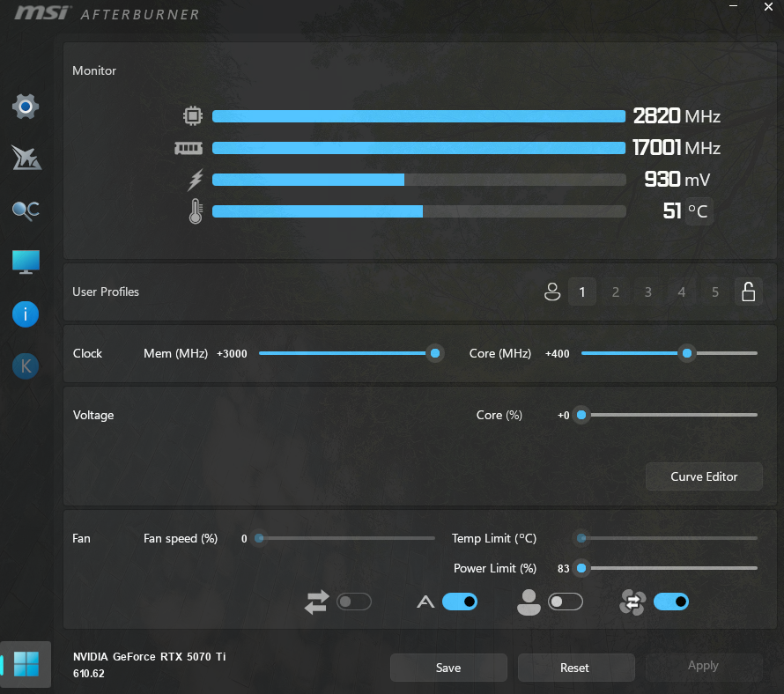784x694 pixels.
Task: Click the +0 core voltage value
Action: (x=564, y=416)
